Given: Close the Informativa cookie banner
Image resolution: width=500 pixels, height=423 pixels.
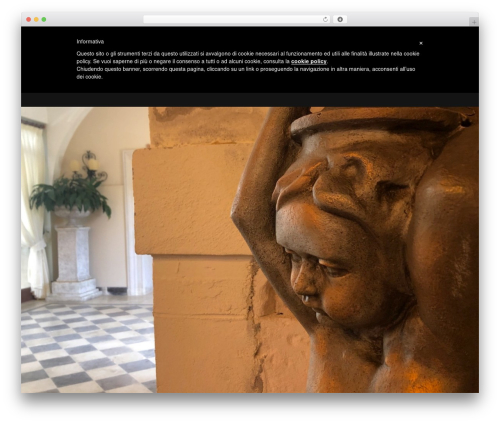Looking at the screenshot, I should point(421,43).
